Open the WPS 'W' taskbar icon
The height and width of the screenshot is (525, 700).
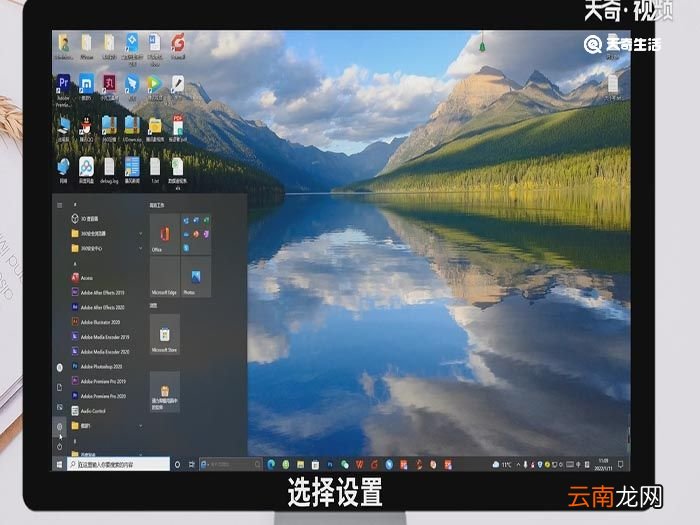pos(359,465)
